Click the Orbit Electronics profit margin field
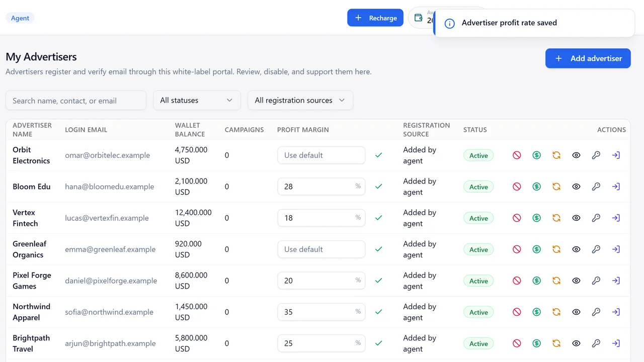This screenshot has height=362, width=644. 321,155
